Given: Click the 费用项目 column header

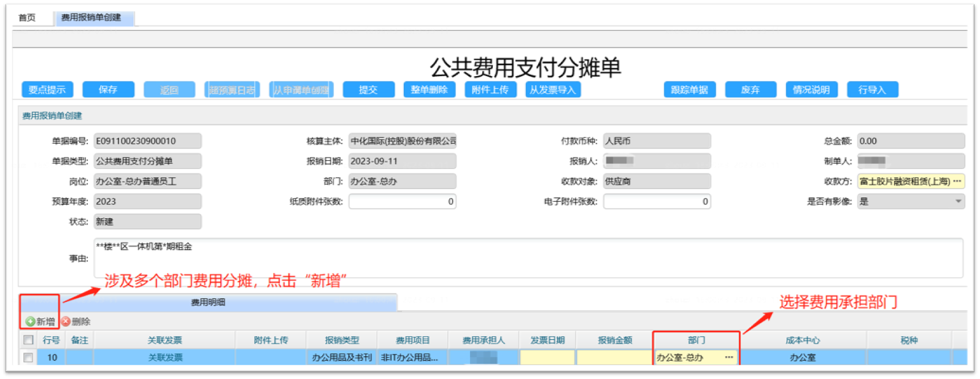Looking at the screenshot, I should coord(412,340).
